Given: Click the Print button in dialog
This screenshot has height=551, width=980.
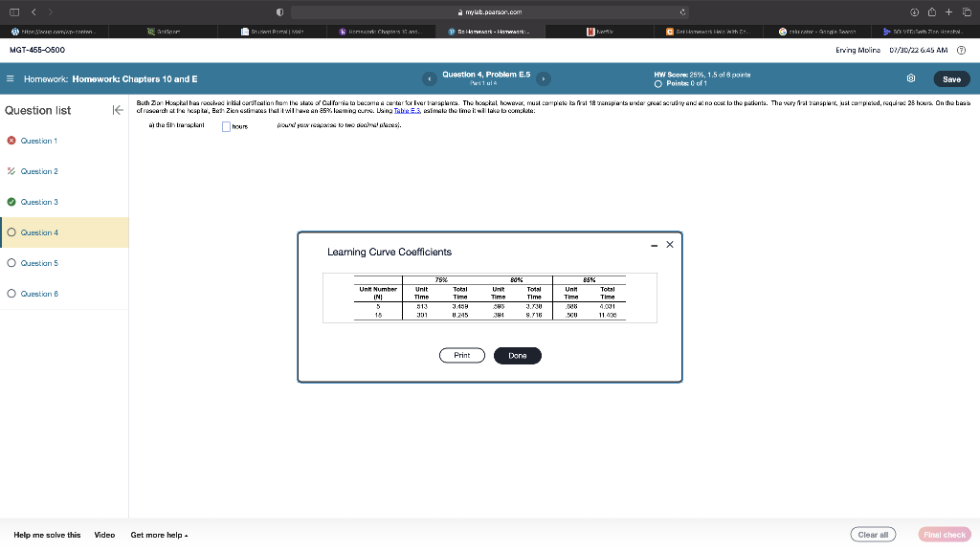Looking at the screenshot, I should 462,356.
